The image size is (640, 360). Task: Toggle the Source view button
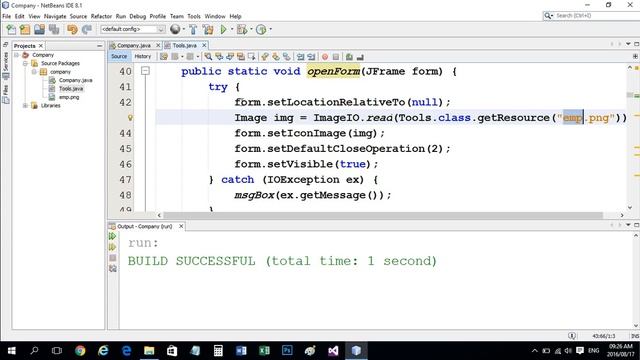point(119,56)
